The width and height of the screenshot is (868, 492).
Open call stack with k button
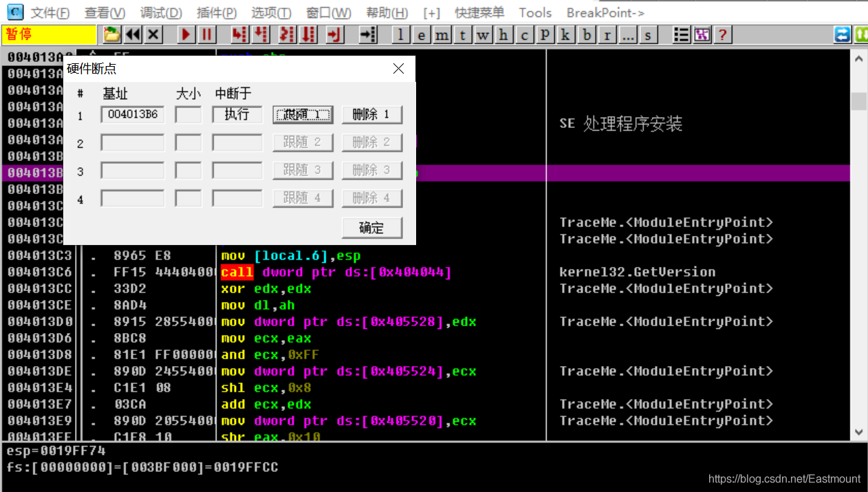566,34
